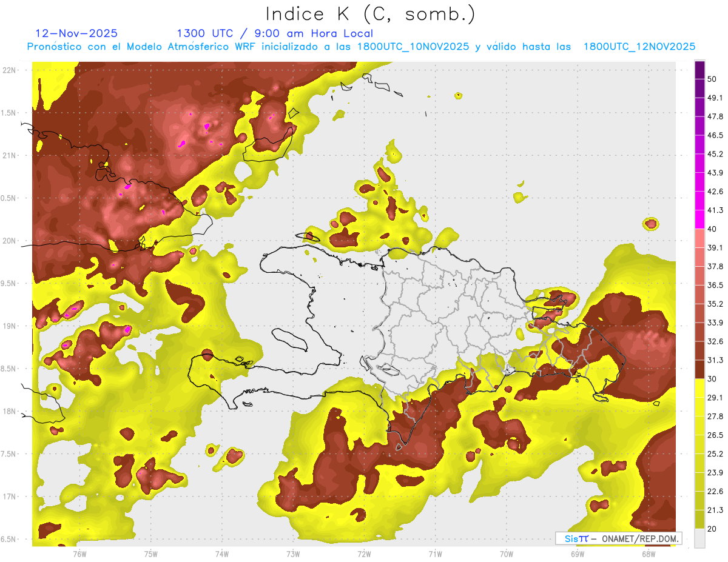Click the longitude label "70W"

[506, 554]
